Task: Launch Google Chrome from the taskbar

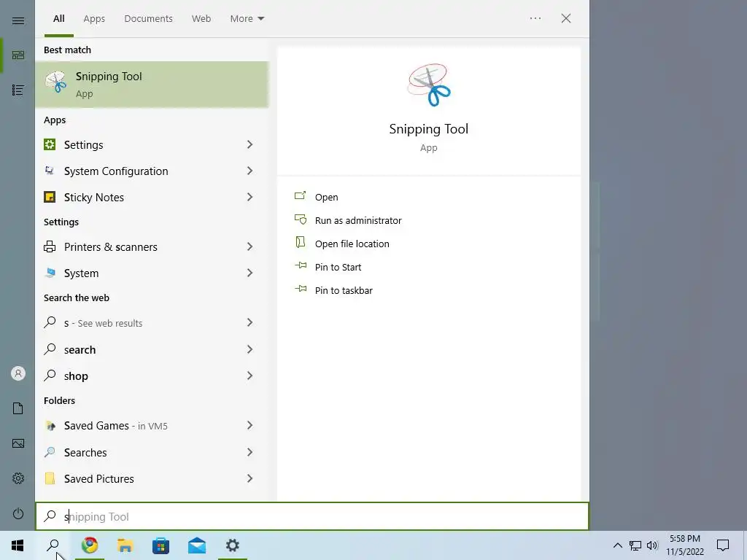Action: (x=90, y=545)
